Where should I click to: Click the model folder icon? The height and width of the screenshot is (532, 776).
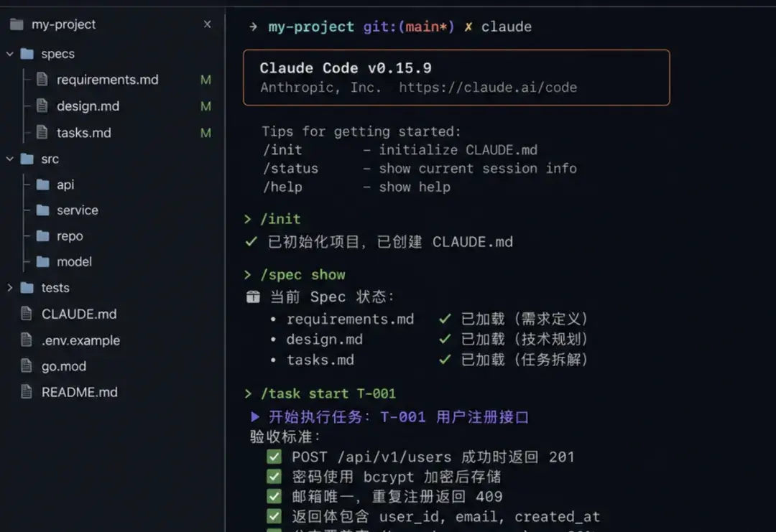pyautogui.click(x=43, y=261)
